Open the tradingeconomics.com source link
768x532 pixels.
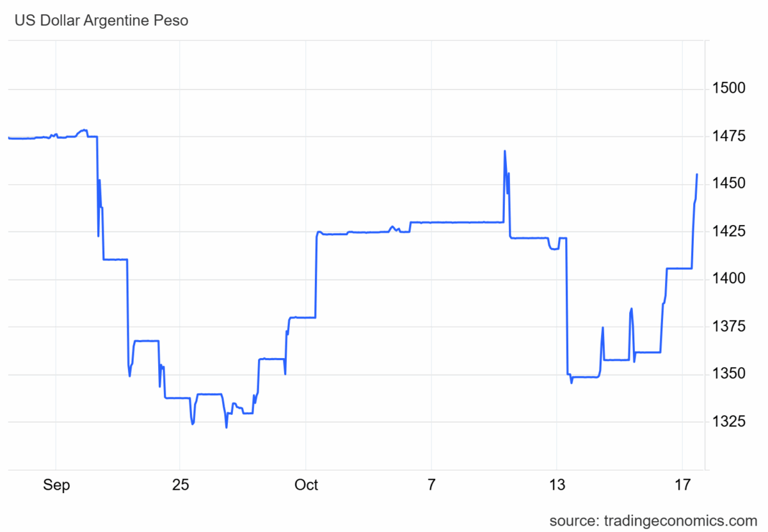(x=653, y=519)
